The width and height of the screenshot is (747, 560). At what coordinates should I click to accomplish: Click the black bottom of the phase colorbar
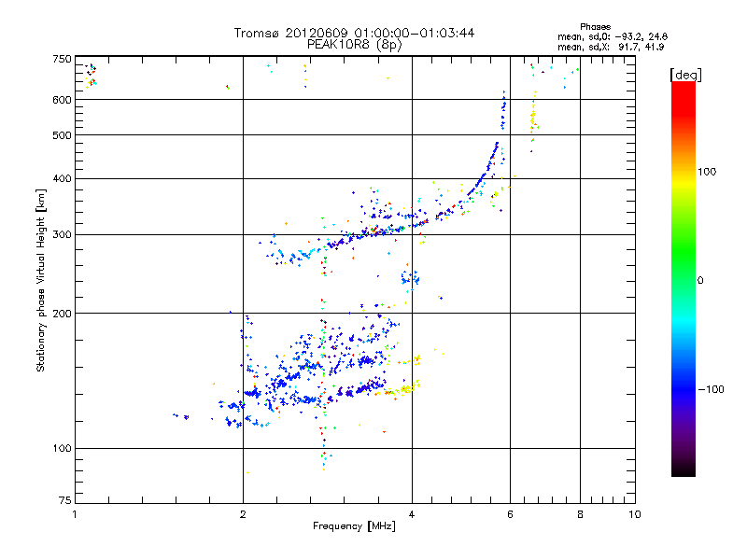pyautogui.click(x=684, y=469)
